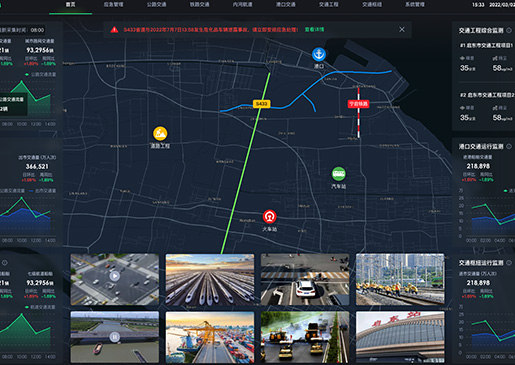This screenshot has height=365, width=515.
Task: Expand the 交通工程综合监测 panel circle icon
Action: [x=509, y=30]
